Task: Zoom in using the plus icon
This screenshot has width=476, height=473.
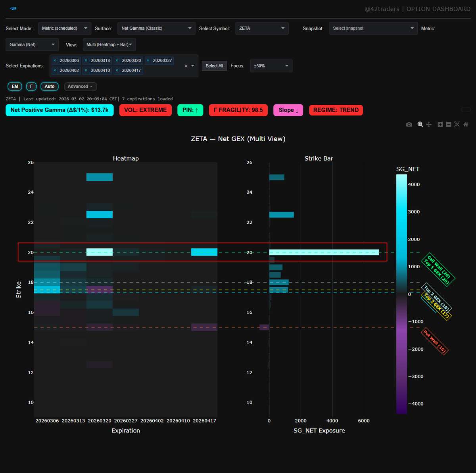Action: point(440,124)
